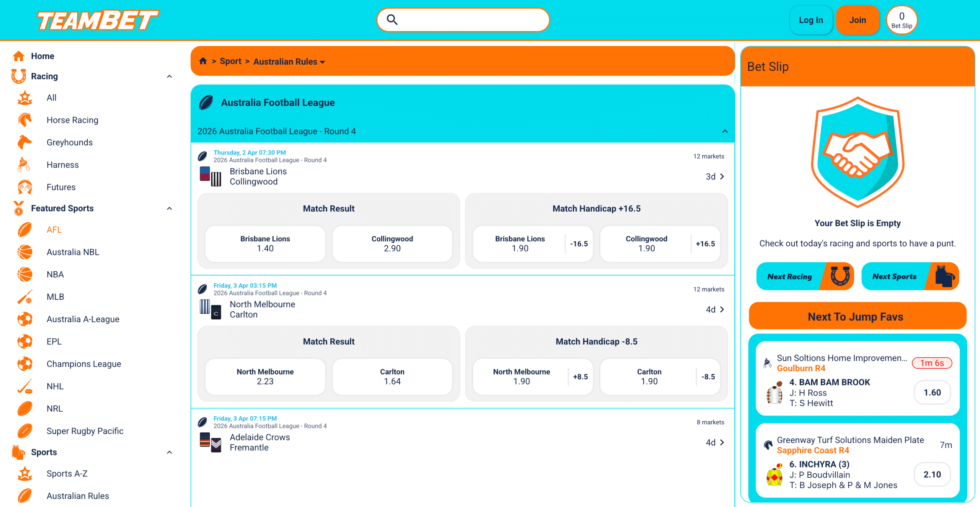Click the search magnifier icon
980x507 pixels.
[392, 20]
